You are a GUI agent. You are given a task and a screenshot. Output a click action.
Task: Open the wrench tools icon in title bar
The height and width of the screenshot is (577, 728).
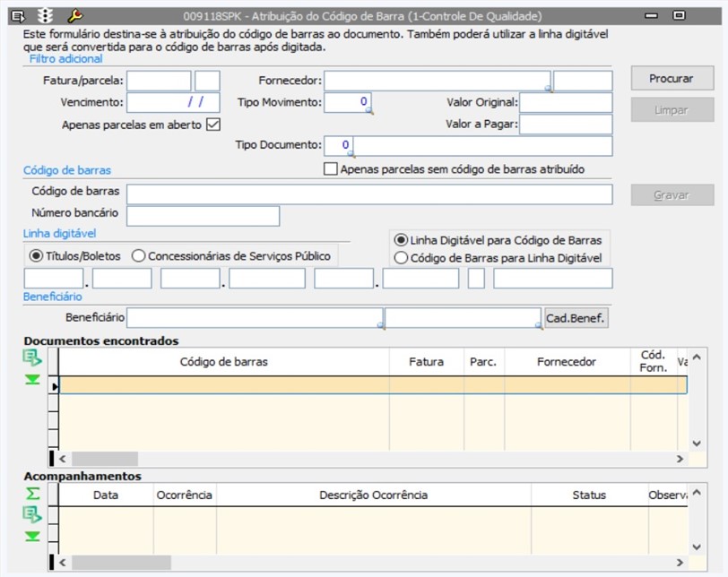click(74, 15)
